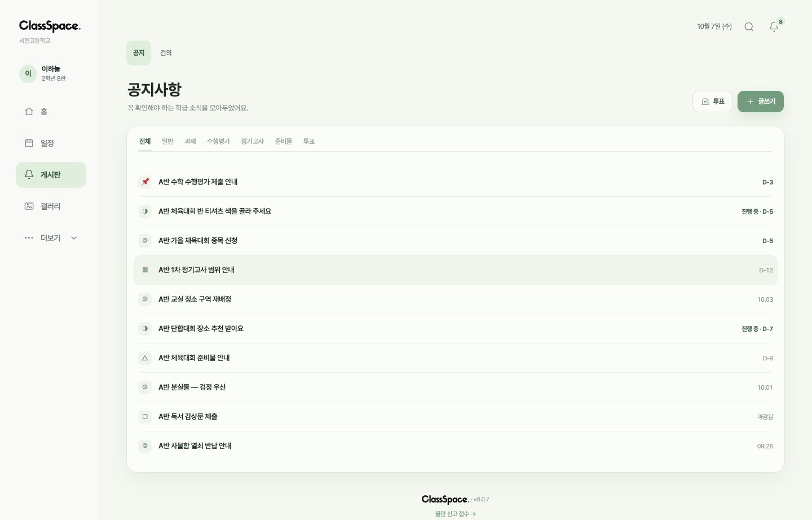Click the 마감됨 status label
Image resolution: width=812 pixels, height=520 pixels.
point(765,417)
